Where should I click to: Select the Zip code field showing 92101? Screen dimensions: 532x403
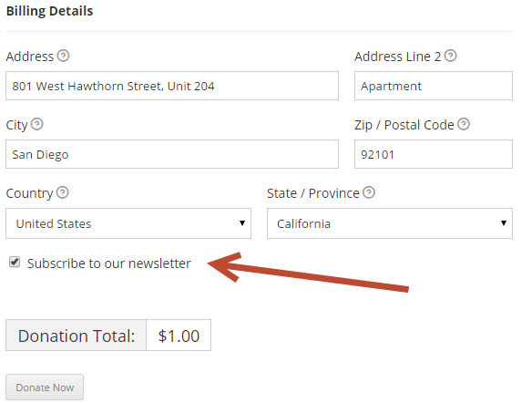[x=434, y=154]
